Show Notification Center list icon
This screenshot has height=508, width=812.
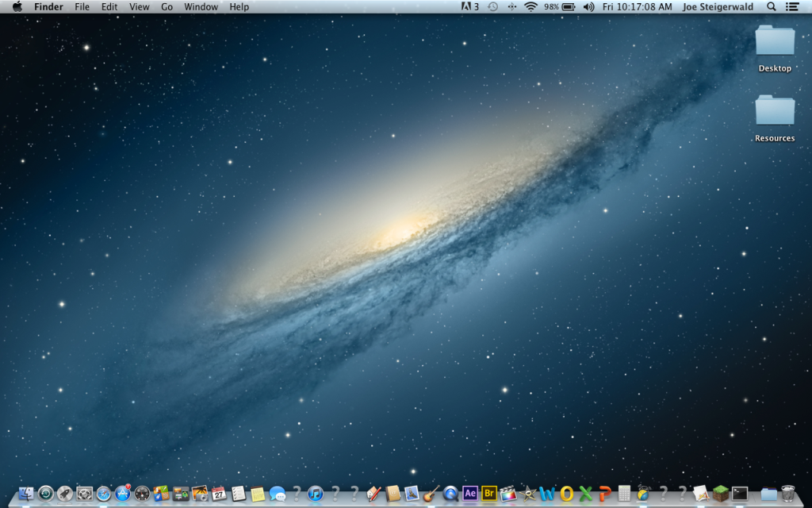pyautogui.click(x=792, y=6)
